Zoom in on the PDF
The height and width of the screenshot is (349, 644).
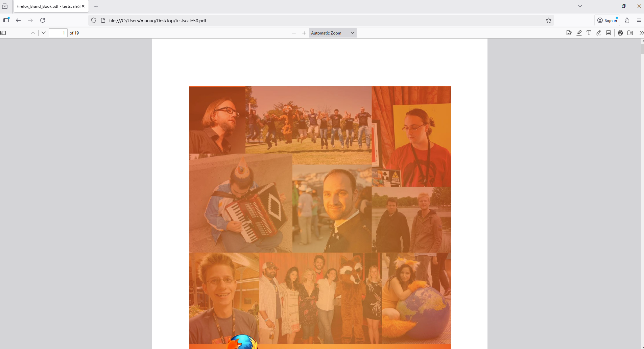click(304, 33)
